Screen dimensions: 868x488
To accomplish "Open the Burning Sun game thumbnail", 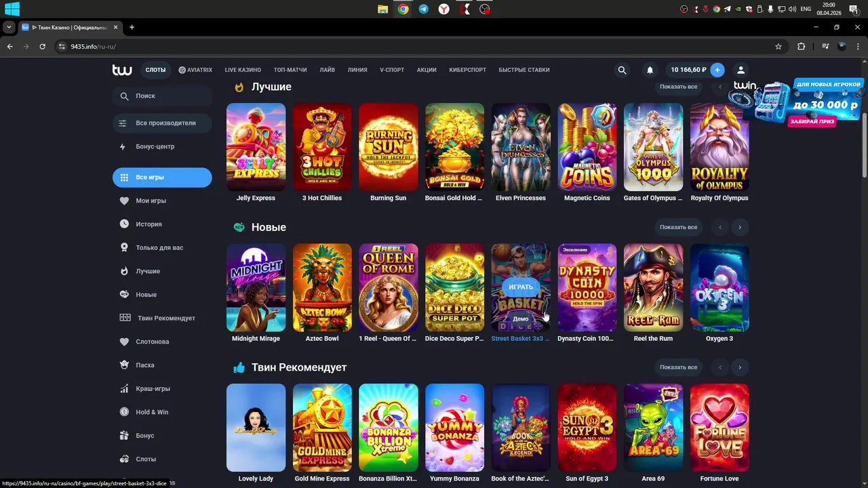I will coord(389,147).
